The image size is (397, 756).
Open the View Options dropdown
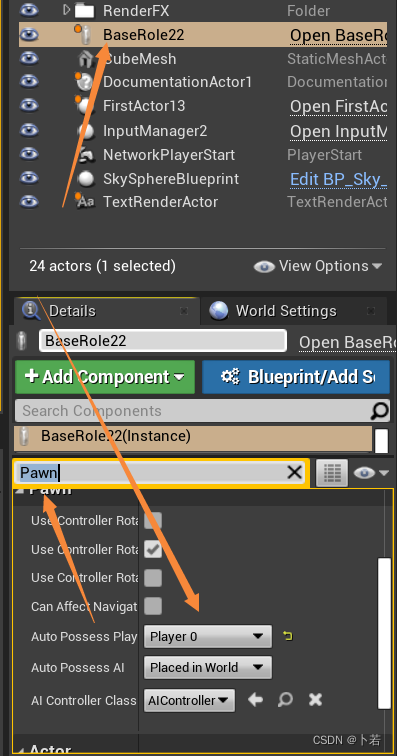[x=318, y=266]
